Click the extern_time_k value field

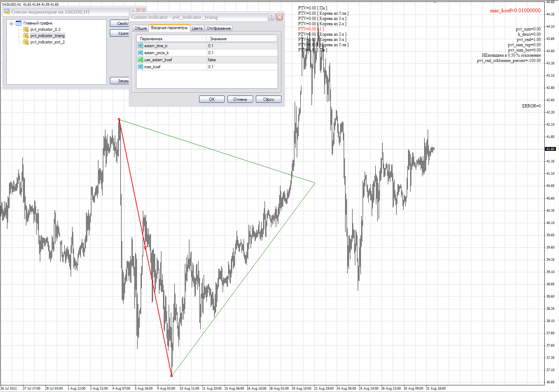coord(242,46)
